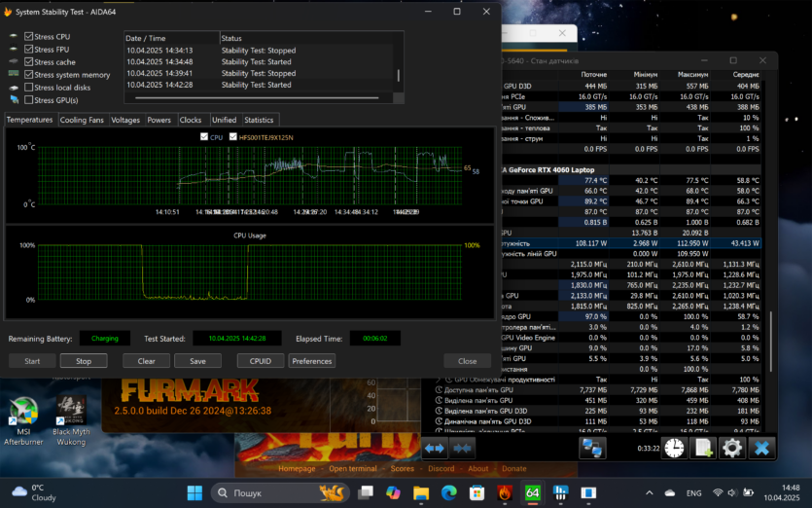Open HWiNFO remote monitoring computers icon
The width and height of the screenshot is (812, 508).
[x=592, y=448]
